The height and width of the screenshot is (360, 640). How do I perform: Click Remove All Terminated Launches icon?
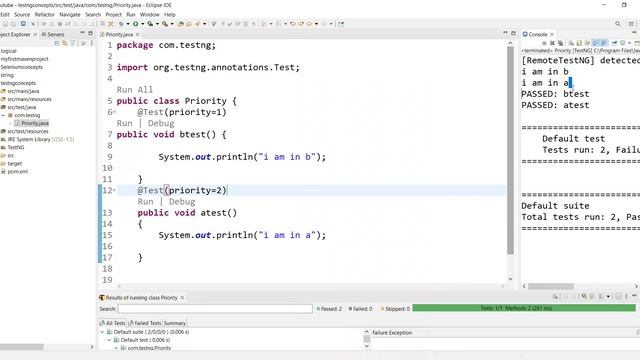click(x=560, y=43)
